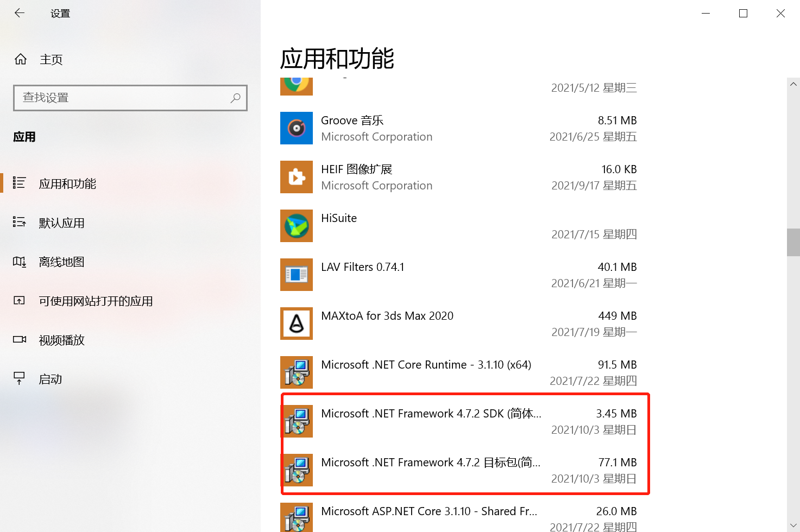Click the .NET Framework 4.7.2 SDK icon
The width and height of the screenshot is (800, 532).
[297, 421]
